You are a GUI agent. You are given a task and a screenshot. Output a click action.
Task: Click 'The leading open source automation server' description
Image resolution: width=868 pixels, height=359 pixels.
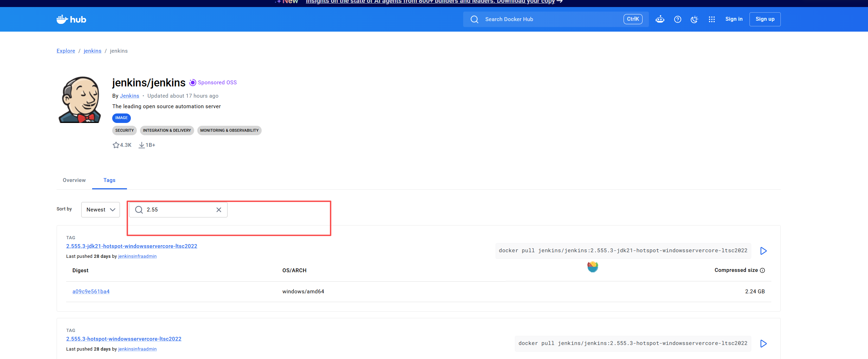[x=167, y=106]
